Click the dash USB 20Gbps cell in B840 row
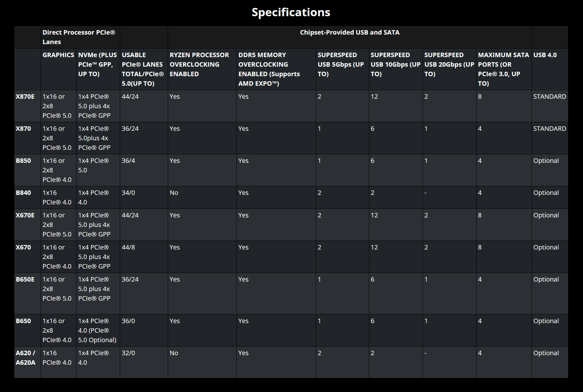Screen dimensions: 583x392 [449, 197]
